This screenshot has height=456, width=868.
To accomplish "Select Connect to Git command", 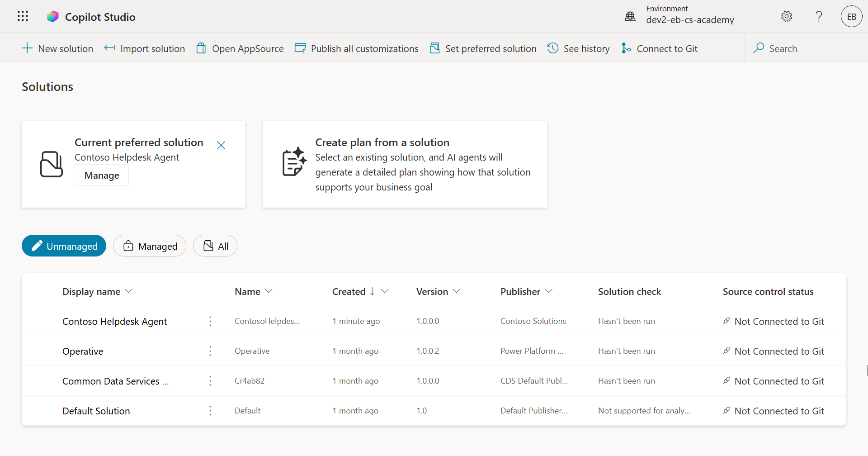I will pos(660,48).
